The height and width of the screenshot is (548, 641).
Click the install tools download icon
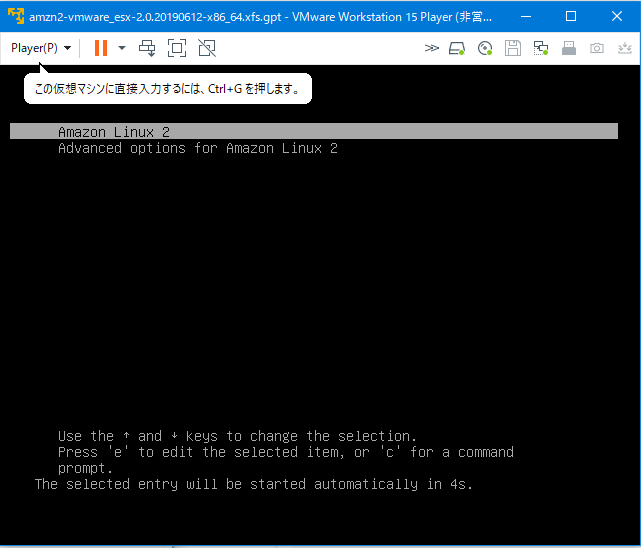pyautogui.click(x=625, y=48)
